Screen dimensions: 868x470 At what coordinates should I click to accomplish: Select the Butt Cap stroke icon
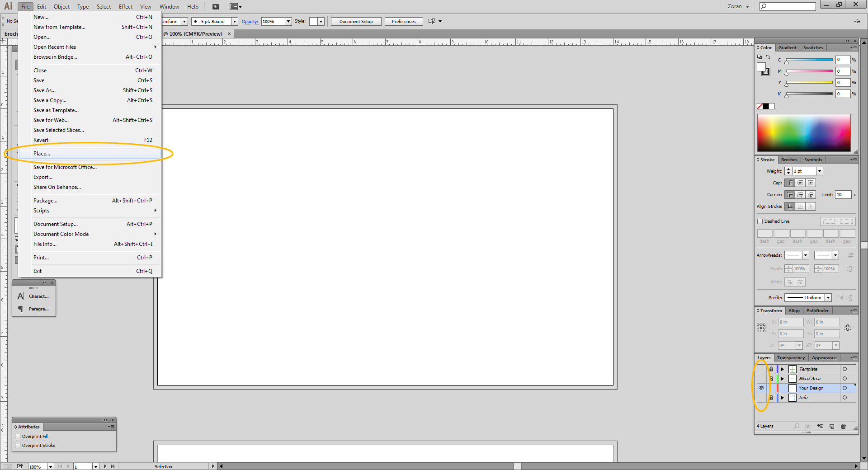790,183
